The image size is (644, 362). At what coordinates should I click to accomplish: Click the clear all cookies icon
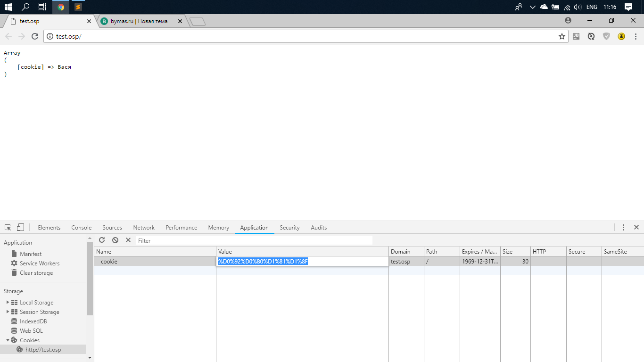pyautogui.click(x=115, y=240)
